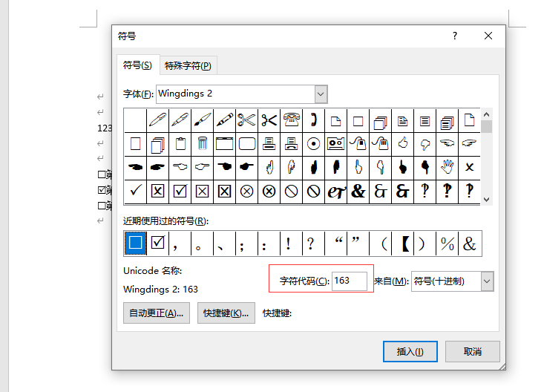544x392 pixels.
Task: Select the thumbs up hand symbol
Action: coord(402,143)
